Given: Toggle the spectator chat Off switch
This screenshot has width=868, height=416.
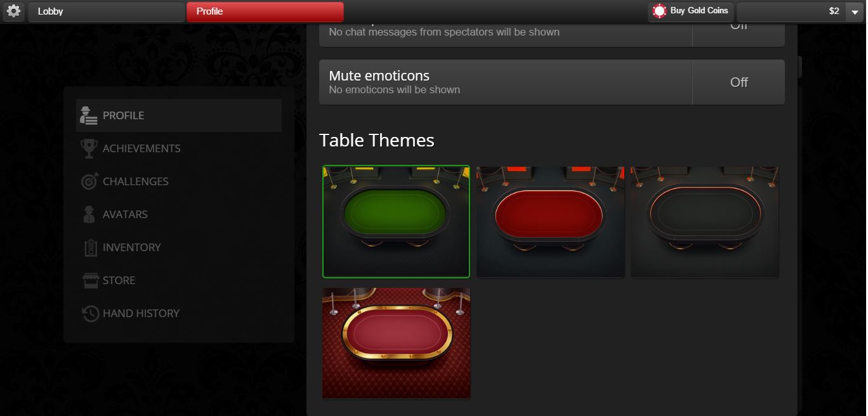Looking at the screenshot, I should pos(739,33).
